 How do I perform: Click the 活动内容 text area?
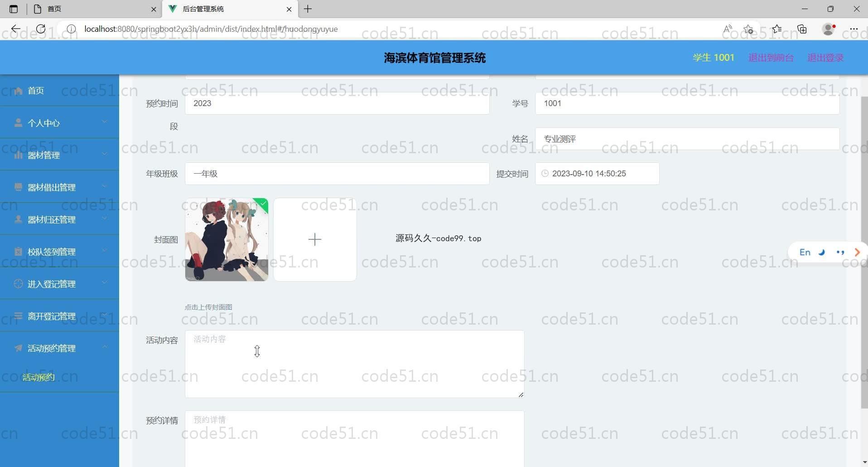[354, 364]
